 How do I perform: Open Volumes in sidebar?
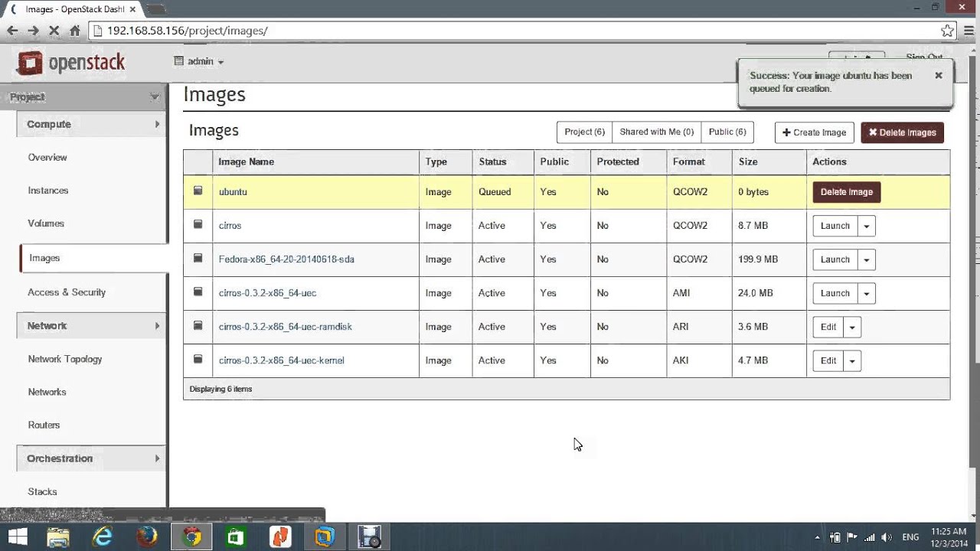point(46,223)
